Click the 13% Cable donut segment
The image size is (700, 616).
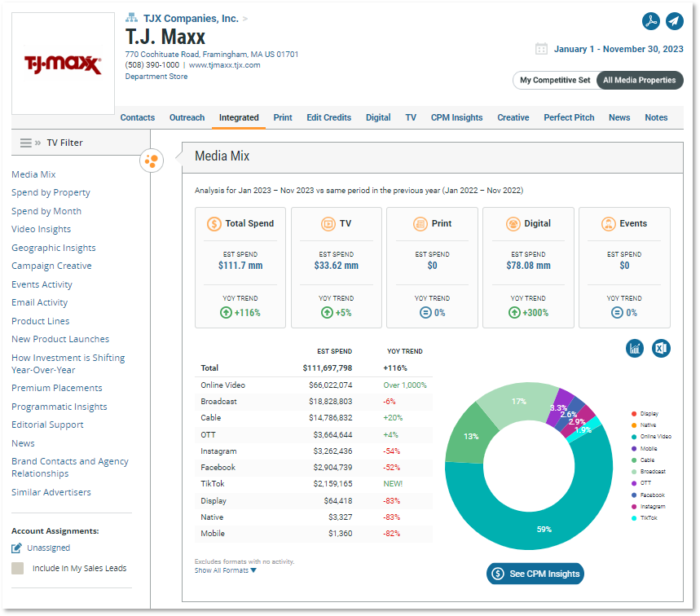tap(471, 436)
